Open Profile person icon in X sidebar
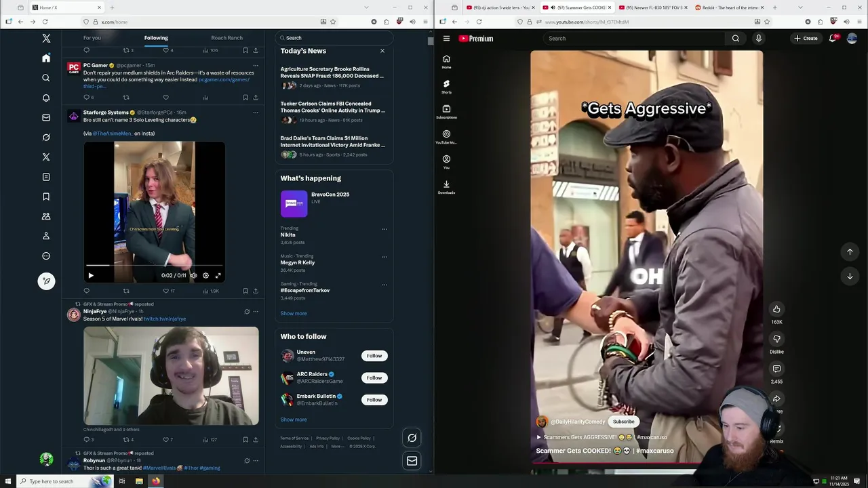 [x=46, y=236]
